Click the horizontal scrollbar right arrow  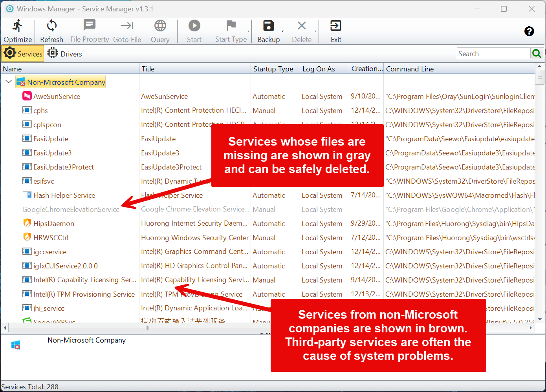point(531,328)
